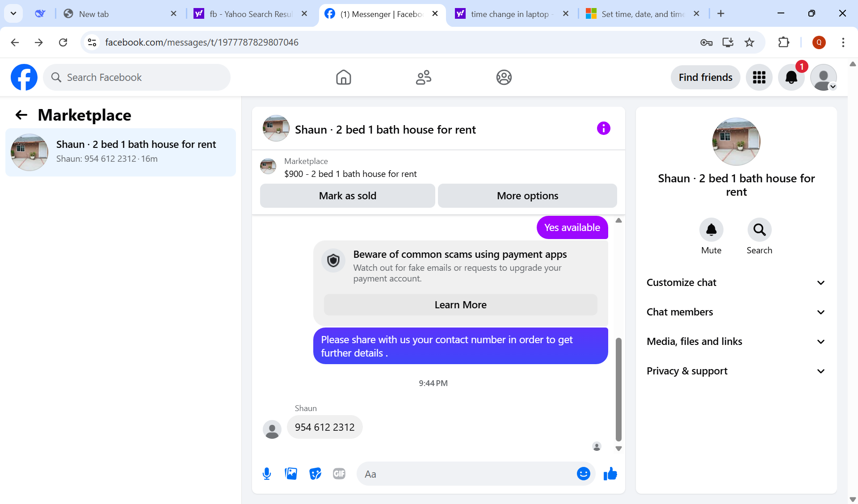Mute this conversation
Image resolution: width=858 pixels, height=504 pixels.
tap(711, 230)
